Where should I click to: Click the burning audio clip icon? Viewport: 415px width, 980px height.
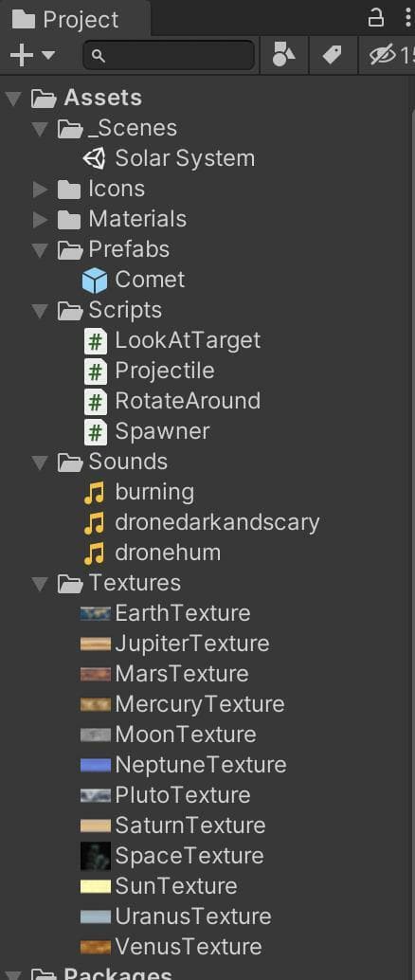pos(94,493)
